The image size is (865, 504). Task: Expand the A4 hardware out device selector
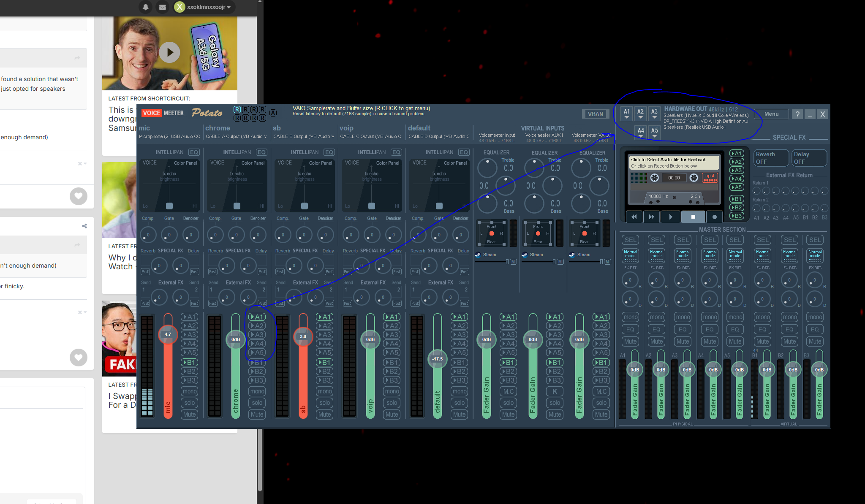641,132
